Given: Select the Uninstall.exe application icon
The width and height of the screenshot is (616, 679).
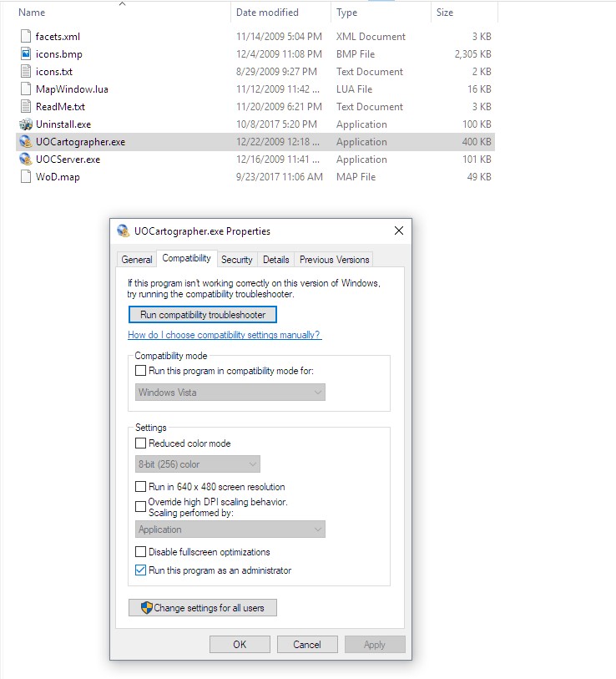Looking at the screenshot, I should point(26,124).
